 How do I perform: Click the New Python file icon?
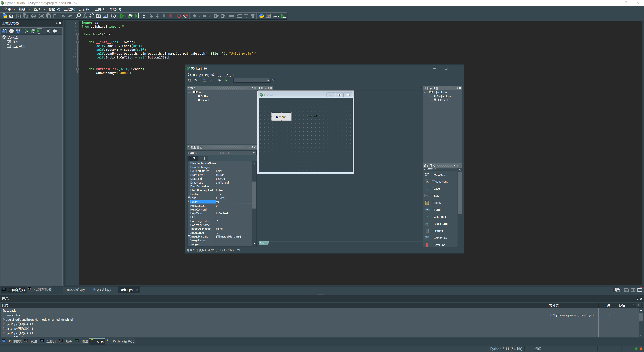5,16
